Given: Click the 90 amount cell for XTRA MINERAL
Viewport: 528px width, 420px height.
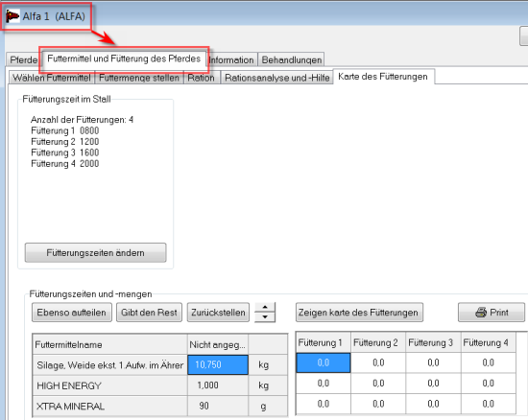Looking at the screenshot, I should (218, 406).
